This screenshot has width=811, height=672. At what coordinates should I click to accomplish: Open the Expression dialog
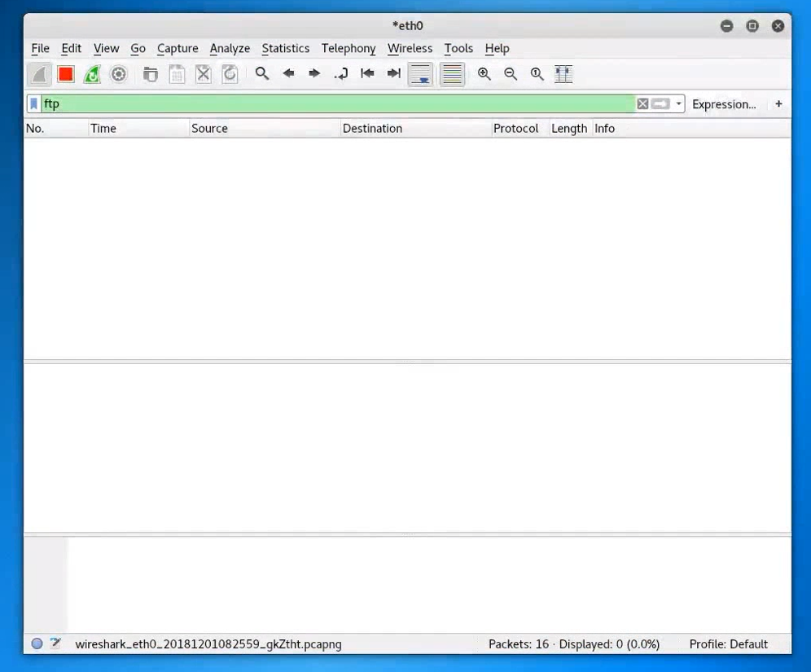(724, 104)
